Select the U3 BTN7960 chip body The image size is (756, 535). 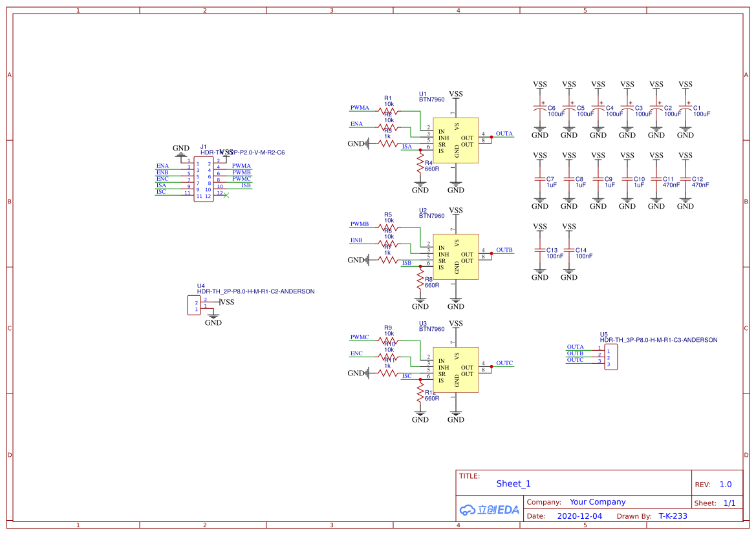456,370
